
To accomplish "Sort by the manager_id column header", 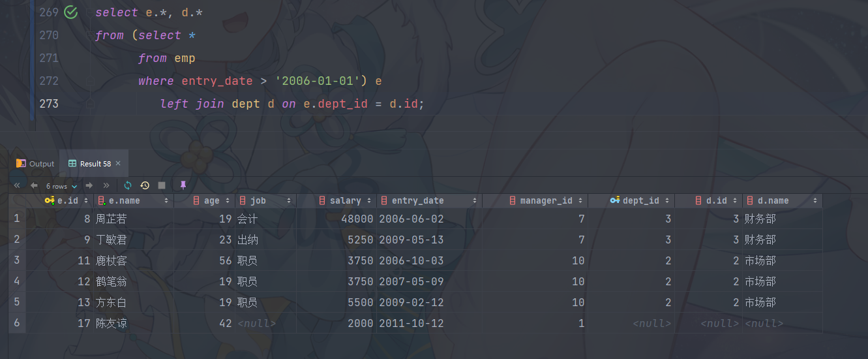I will (535, 200).
